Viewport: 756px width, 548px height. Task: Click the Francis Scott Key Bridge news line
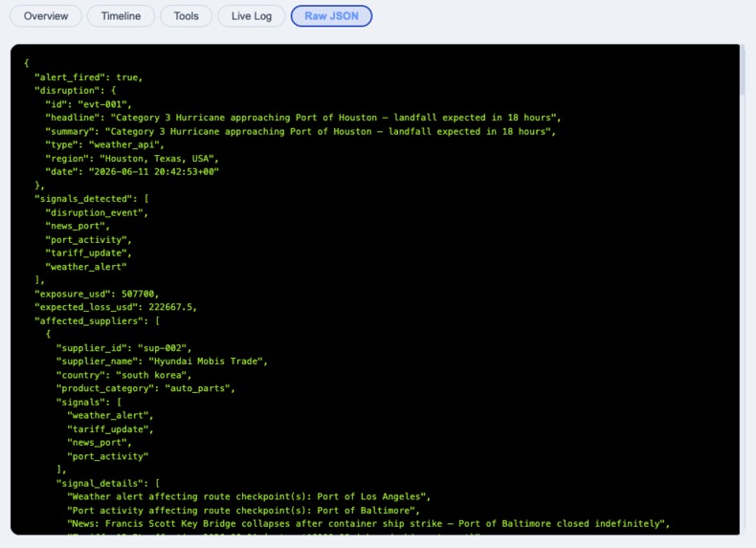[368, 523]
